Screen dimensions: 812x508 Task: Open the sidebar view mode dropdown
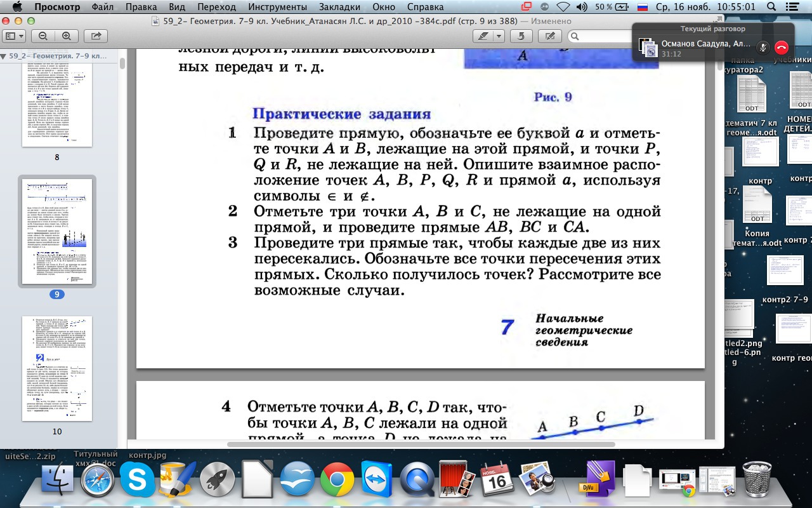click(x=13, y=36)
